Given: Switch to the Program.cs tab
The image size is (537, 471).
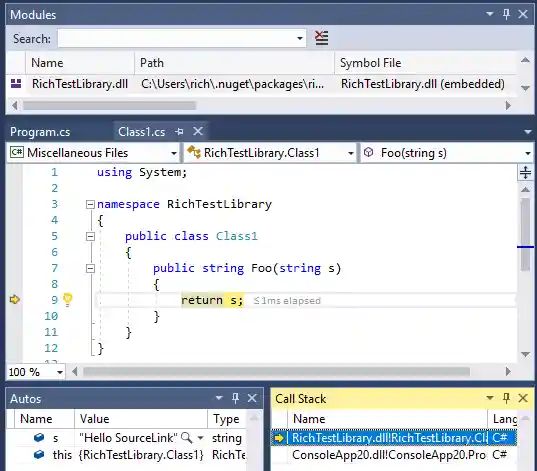Looking at the screenshot, I should (40, 132).
